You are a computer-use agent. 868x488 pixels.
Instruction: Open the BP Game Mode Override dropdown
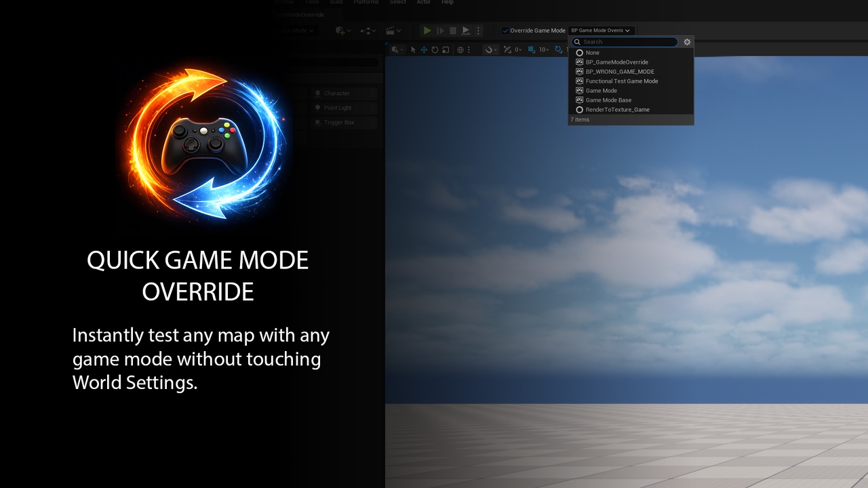pyautogui.click(x=601, y=30)
